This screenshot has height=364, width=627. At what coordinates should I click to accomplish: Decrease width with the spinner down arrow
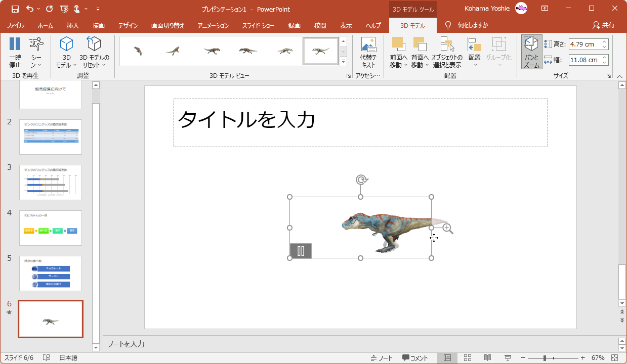click(x=604, y=63)
